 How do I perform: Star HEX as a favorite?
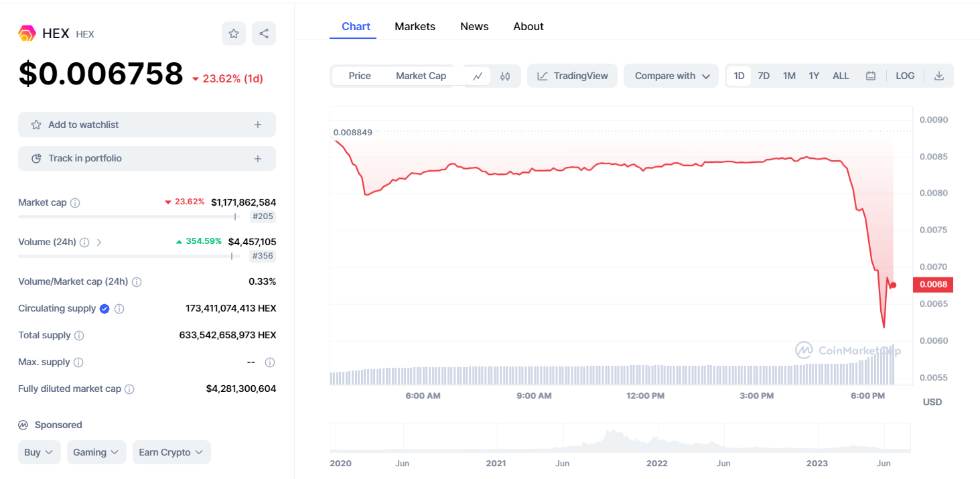point(234,33)
